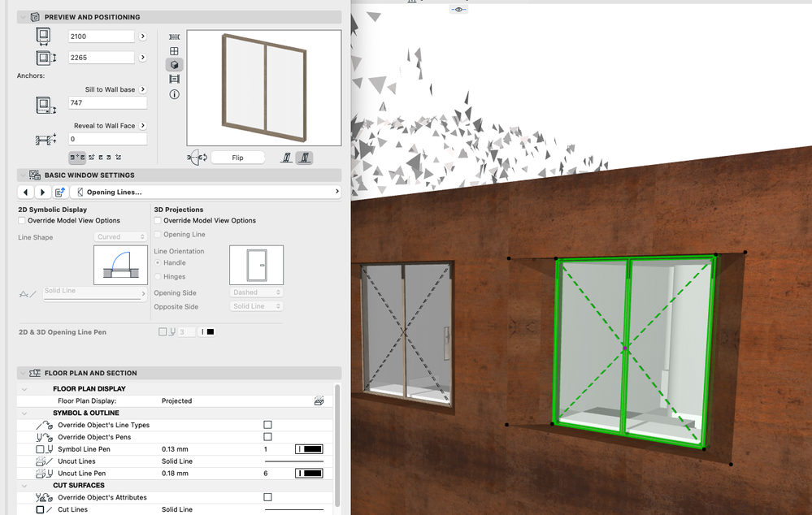812x515 pixels.
Task: Check Override Object's Line Types
Action: [267, 425]
